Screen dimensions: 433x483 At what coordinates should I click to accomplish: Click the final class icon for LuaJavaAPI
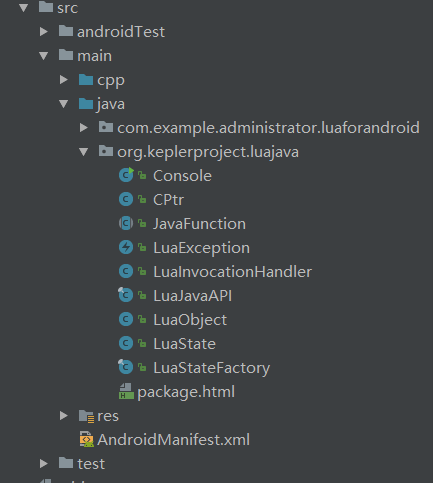point(126,295)
